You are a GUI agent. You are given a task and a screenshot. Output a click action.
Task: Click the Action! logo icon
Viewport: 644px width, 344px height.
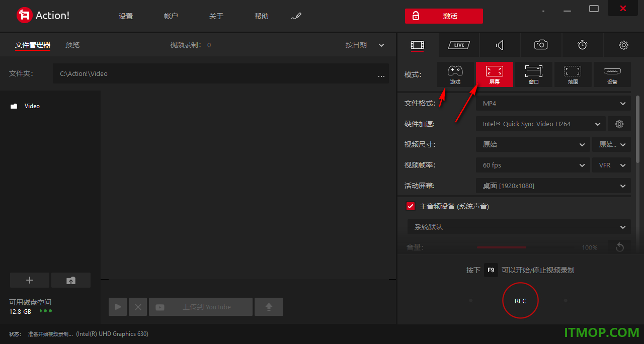tap(24, 16)
